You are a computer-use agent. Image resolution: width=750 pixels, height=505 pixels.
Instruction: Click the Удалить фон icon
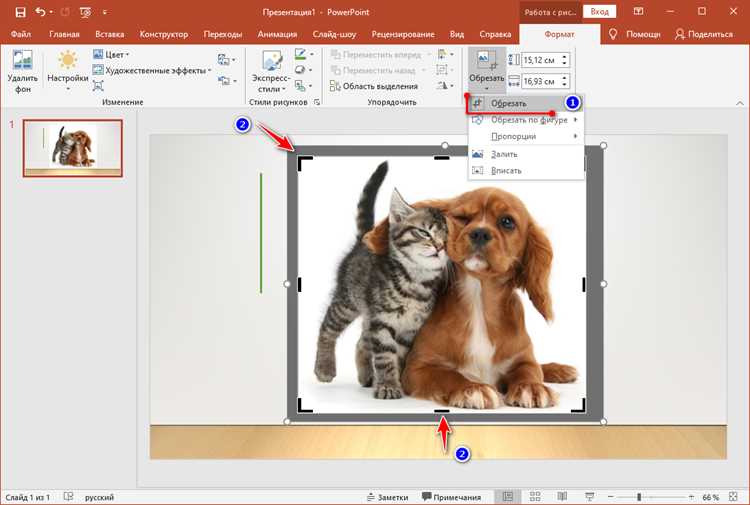pos(22,62)
